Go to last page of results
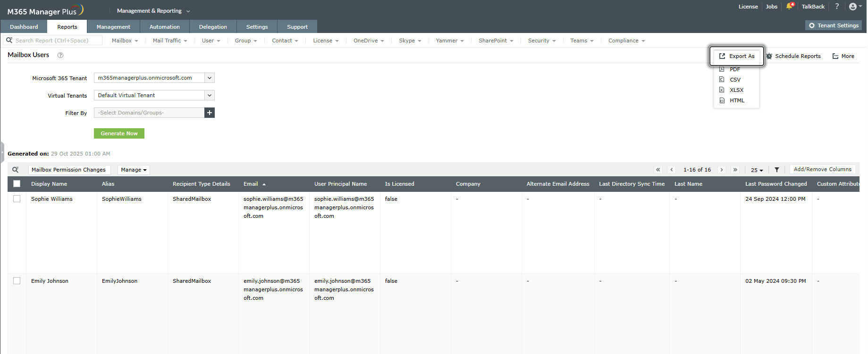 click(735, 170)
